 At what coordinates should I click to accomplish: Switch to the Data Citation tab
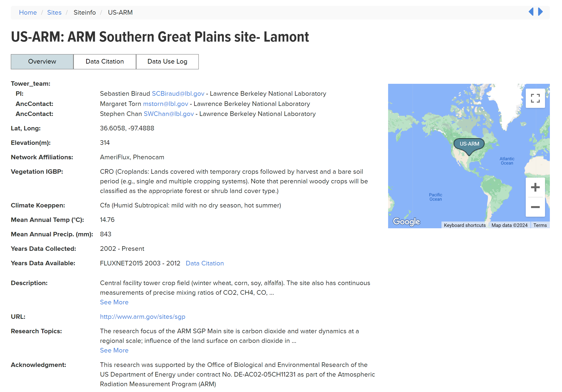[x=104, y=62]
